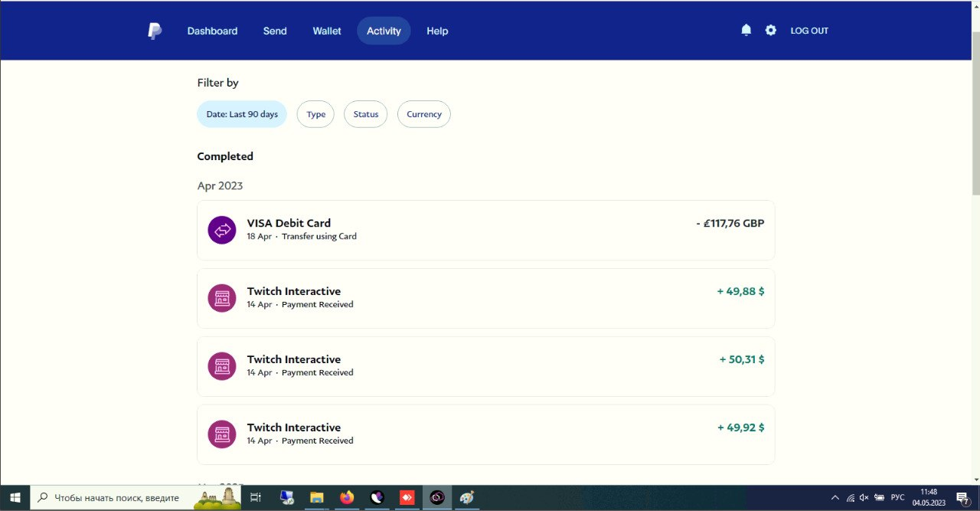
Task: Expand the Status filter
Action: [366, 114]
